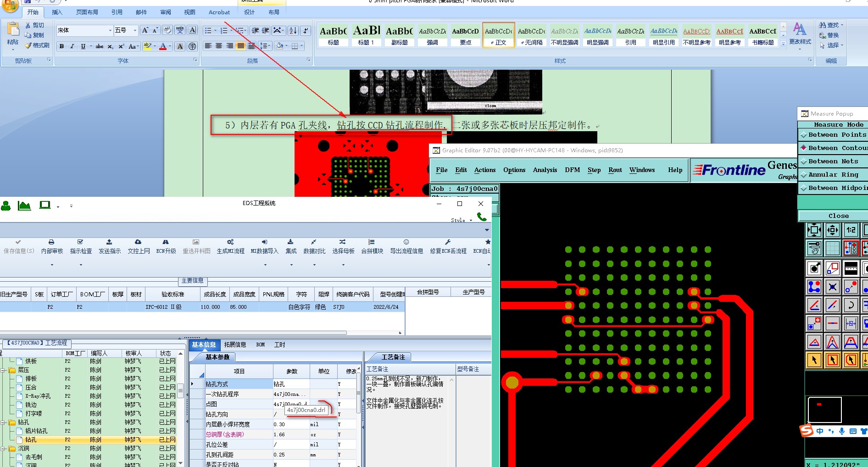Click the 生成MI流程 gears icon
The width and height of the screenshot is (868, 467).
(230, 242)
